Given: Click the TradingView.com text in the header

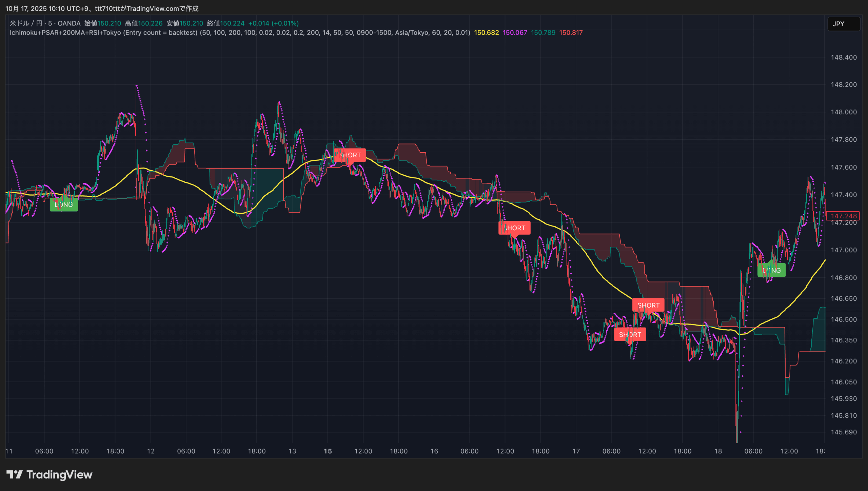Looking at the screenshot, I should (153, 8).
